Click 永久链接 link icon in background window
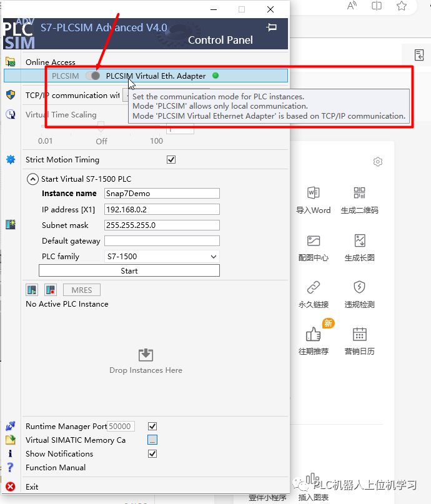This screenshot has width=431, height=504. pos(314,287)
